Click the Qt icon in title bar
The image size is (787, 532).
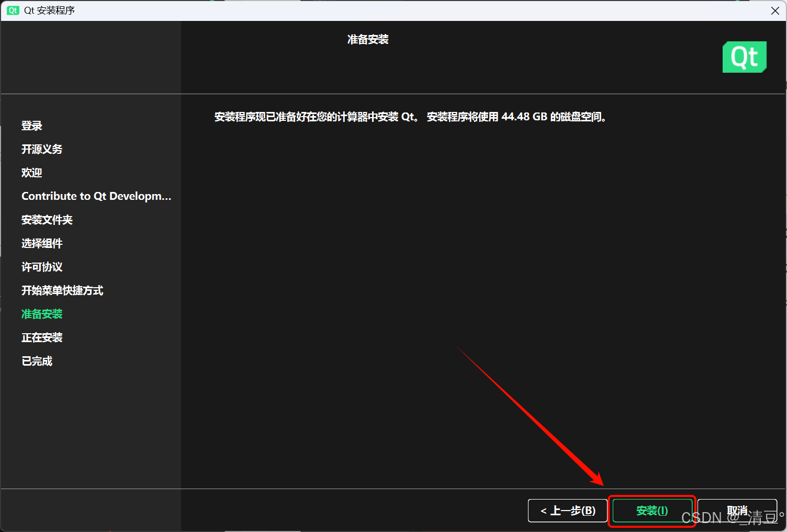13,10
